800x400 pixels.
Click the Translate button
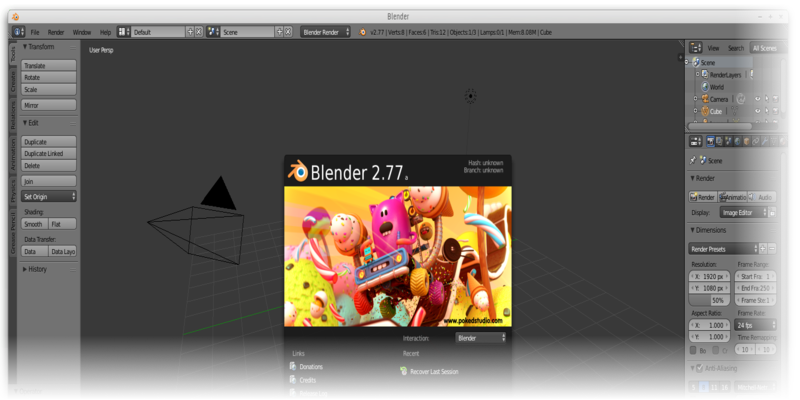(x=49, y=66)
